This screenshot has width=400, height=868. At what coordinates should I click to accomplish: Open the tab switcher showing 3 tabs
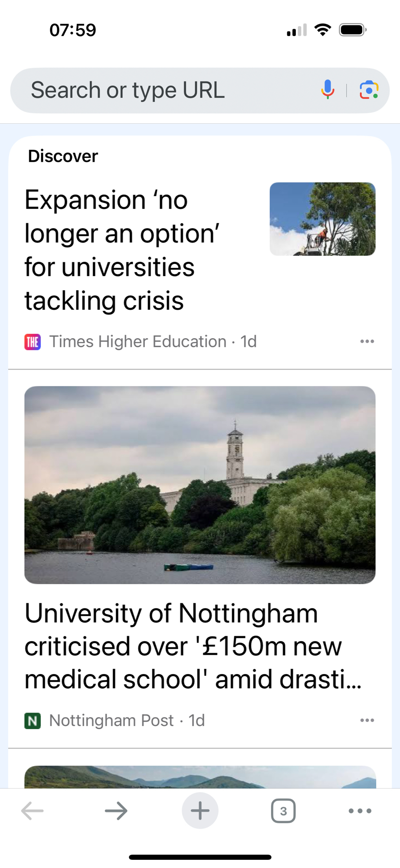tap(283, 810)
